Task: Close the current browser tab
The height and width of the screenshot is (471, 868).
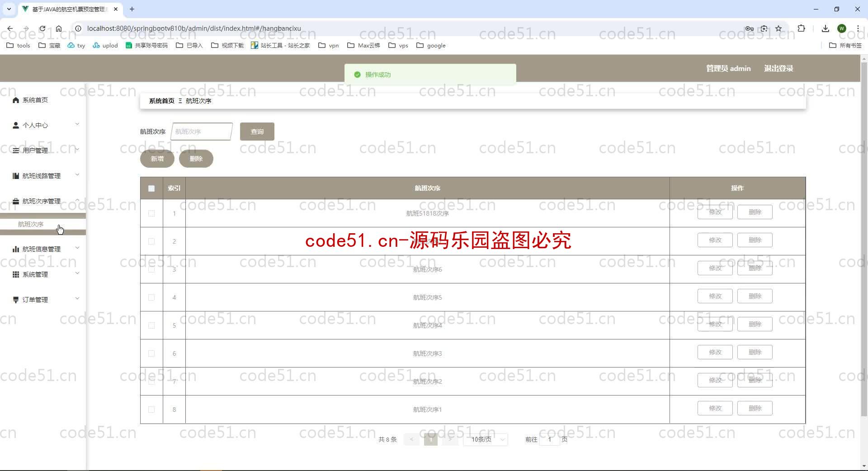Action: 116,9
